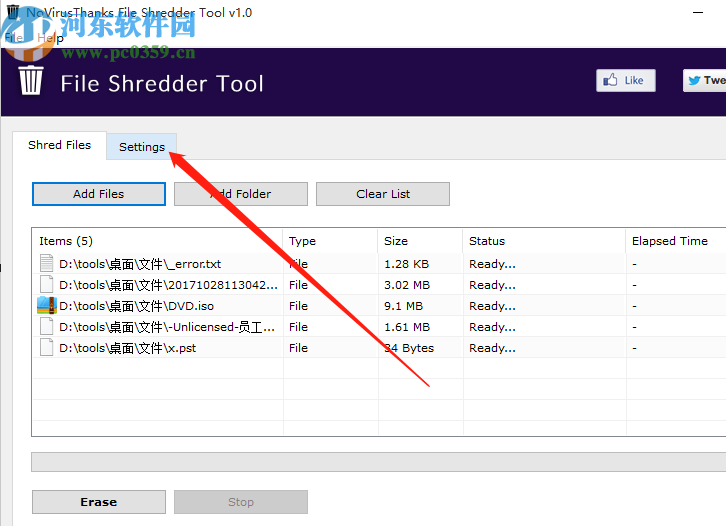Click the Unlicensed file row icon
726x526 pixels.
46,326
